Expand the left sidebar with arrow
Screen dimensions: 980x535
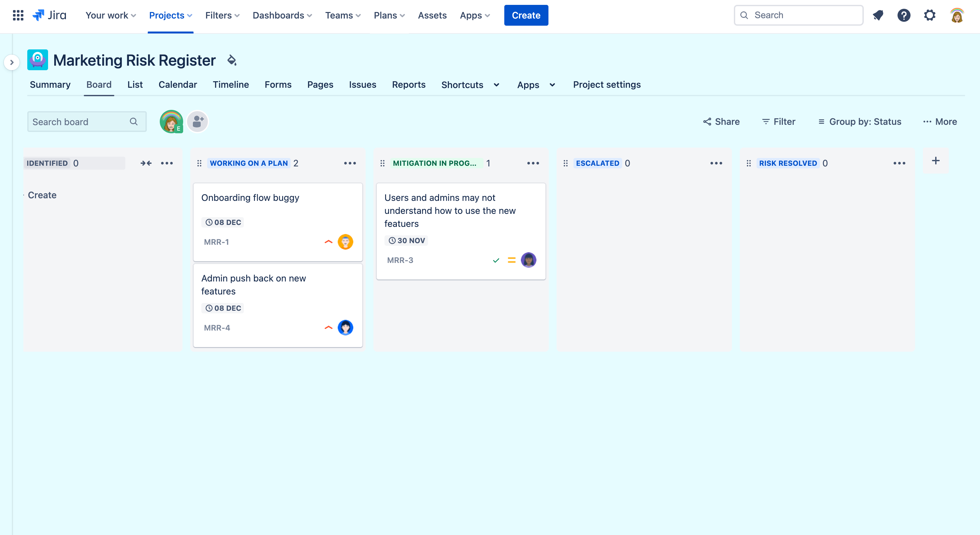tap(12, 62)
